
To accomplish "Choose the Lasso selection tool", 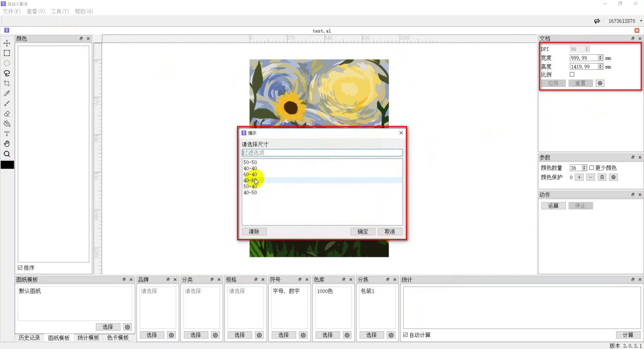I will [x=7, y=73].
